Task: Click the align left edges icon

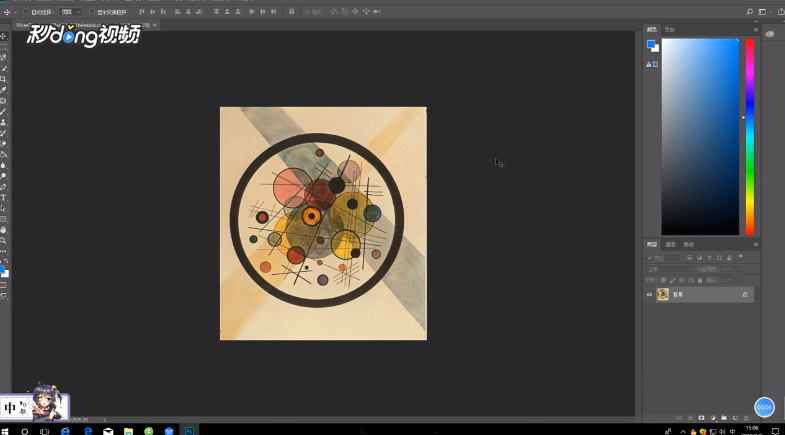Action: [x=177, y=12]
